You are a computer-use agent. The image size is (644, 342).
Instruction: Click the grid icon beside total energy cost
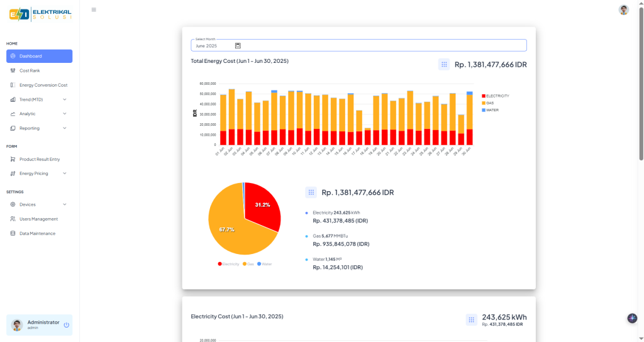click(444, 64)
